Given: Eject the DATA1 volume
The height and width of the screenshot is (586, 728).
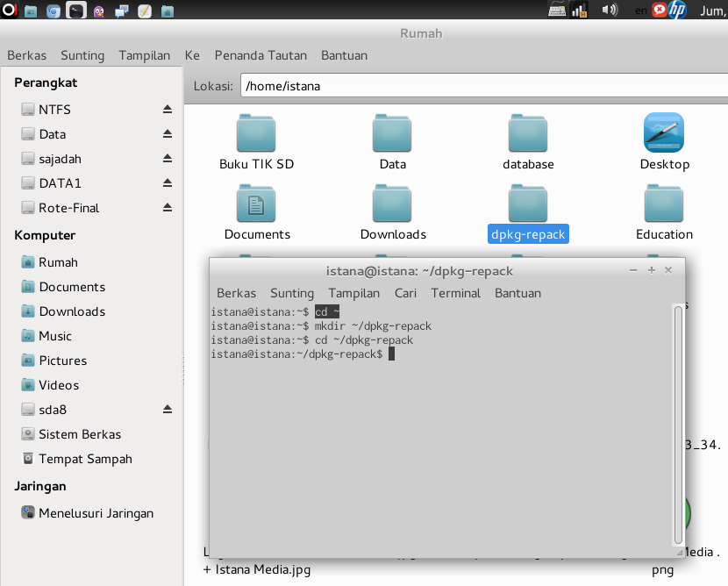Looking at the screenshot, I should coord(168,183).
